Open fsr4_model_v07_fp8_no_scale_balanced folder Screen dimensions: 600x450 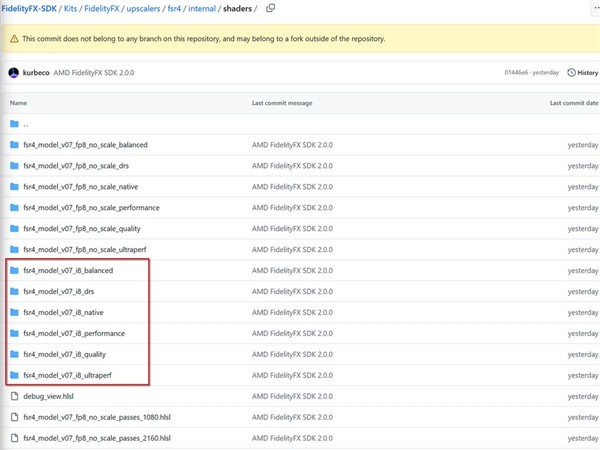point(85,145)
